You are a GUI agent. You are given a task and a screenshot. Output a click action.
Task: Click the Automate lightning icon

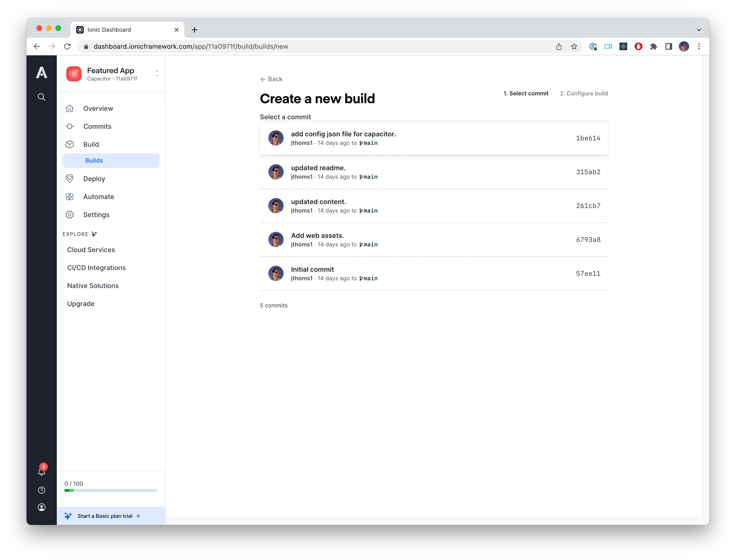(70, 197)
